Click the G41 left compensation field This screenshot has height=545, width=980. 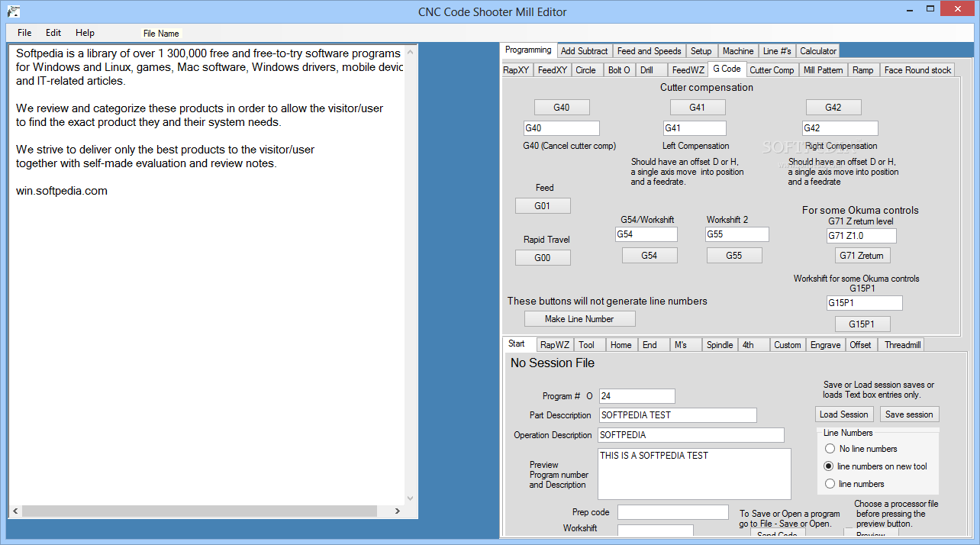[695, 128]
